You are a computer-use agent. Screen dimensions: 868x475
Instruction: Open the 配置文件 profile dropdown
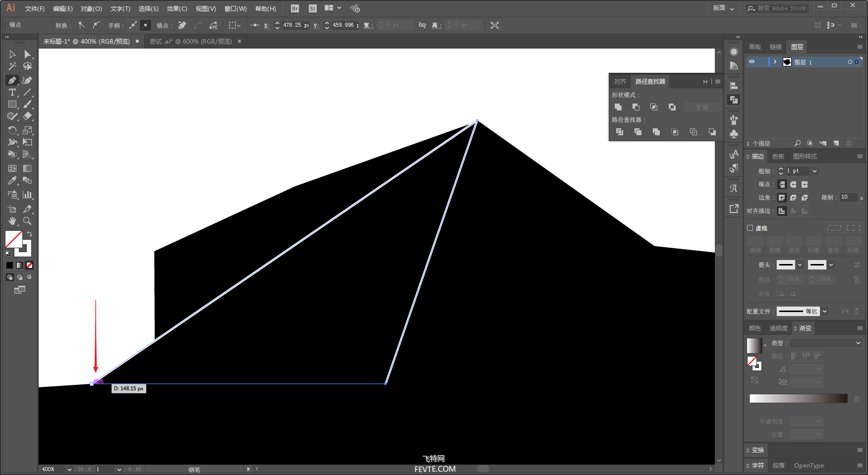(x=825, y=312)
